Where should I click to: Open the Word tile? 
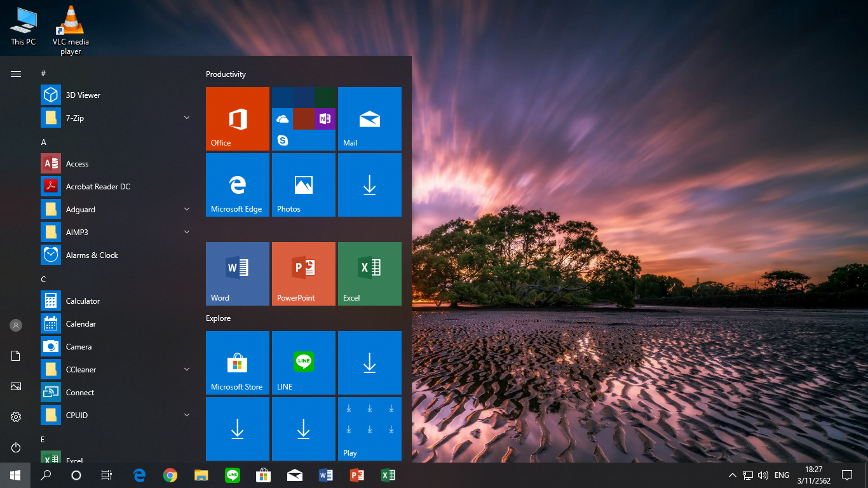(238, 274)
